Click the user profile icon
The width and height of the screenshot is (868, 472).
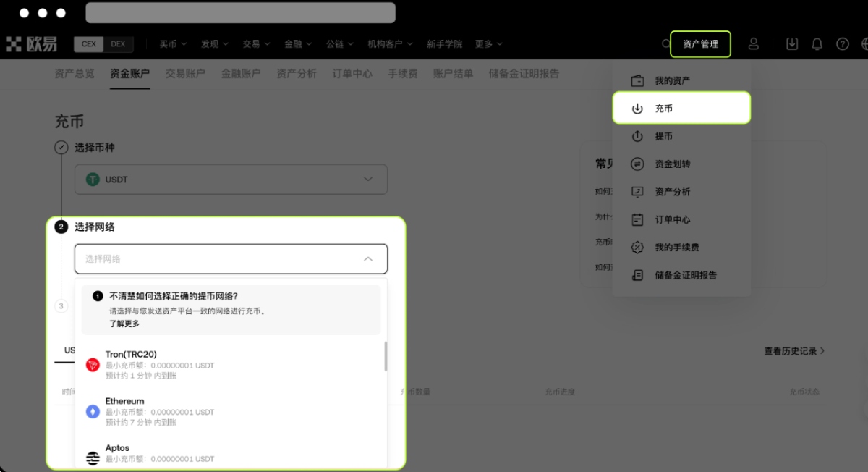754,43
